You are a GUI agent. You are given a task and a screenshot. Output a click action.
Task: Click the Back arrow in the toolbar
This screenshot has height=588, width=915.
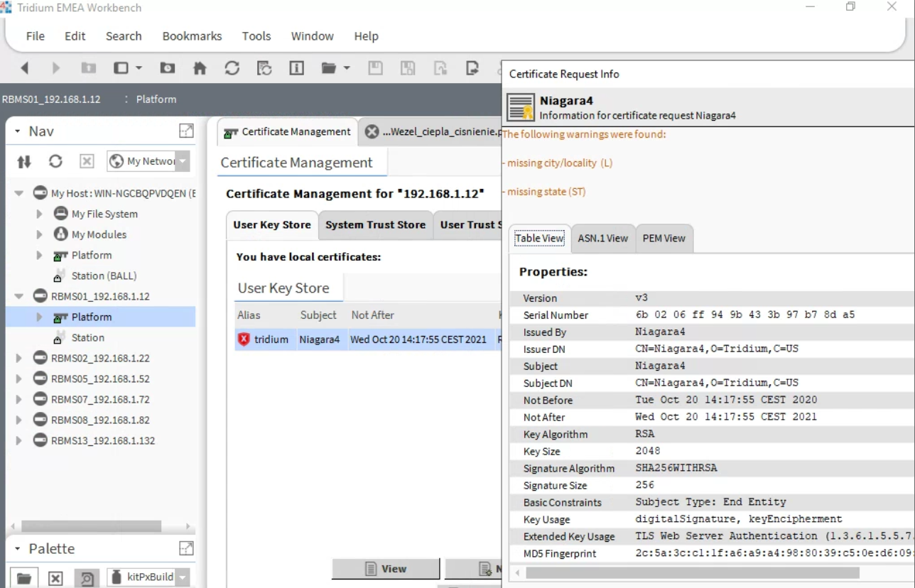25,68
